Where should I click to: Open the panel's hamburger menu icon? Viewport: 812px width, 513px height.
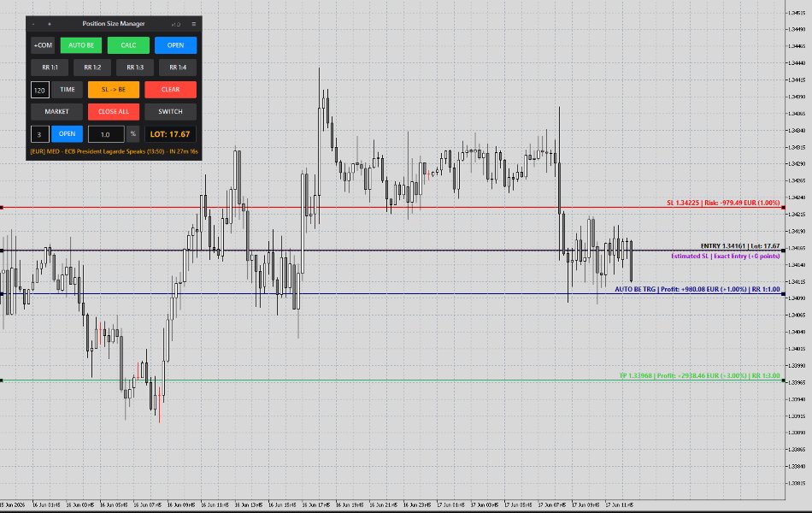[194, 24]
